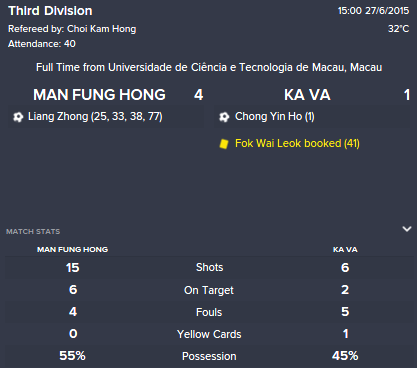Image resolution: width=417 pixels, height=368 pixels.
Task: Select the On Target stats row
Action: coord(209,290)
